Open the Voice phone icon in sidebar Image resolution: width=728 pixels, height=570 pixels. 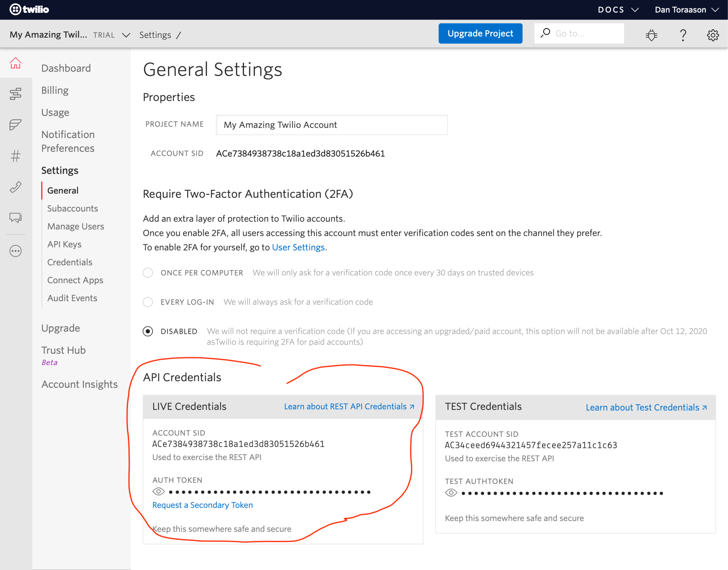16,187
